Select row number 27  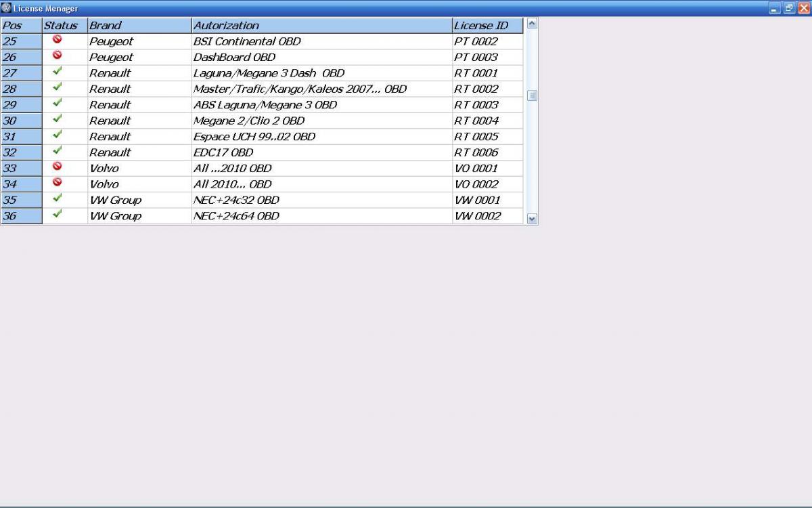click(x=22, y=73)
